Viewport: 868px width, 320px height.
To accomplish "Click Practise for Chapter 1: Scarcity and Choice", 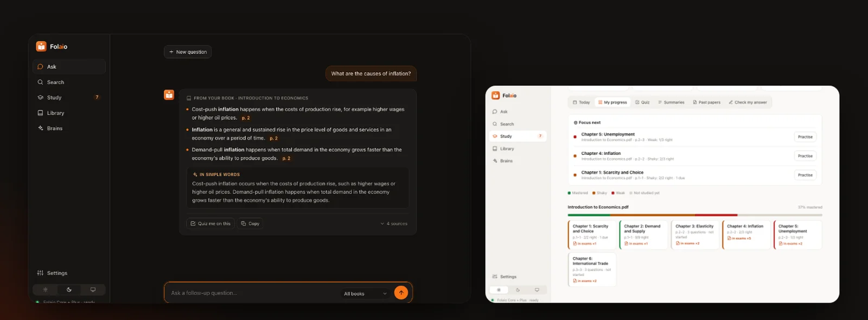I will coord(805,175).
